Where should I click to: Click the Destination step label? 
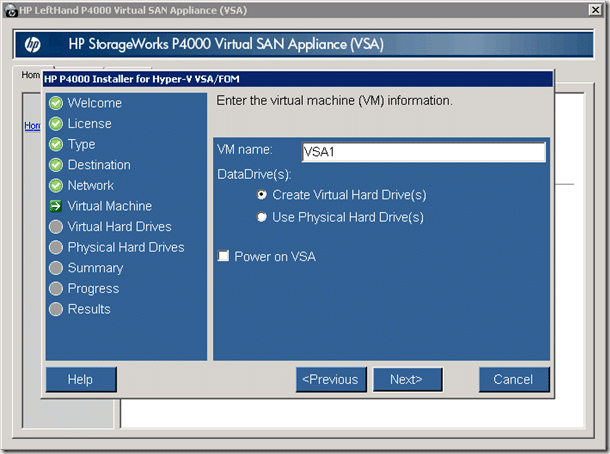coord(99,165)
